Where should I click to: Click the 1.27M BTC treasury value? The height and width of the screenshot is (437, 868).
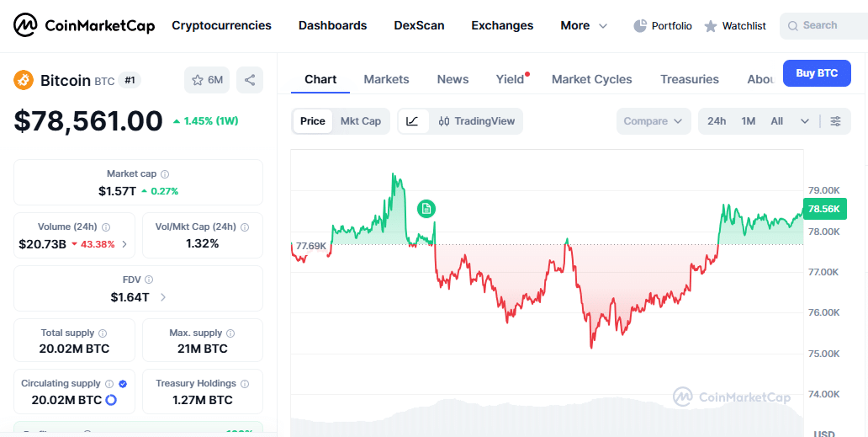point(203,400)
